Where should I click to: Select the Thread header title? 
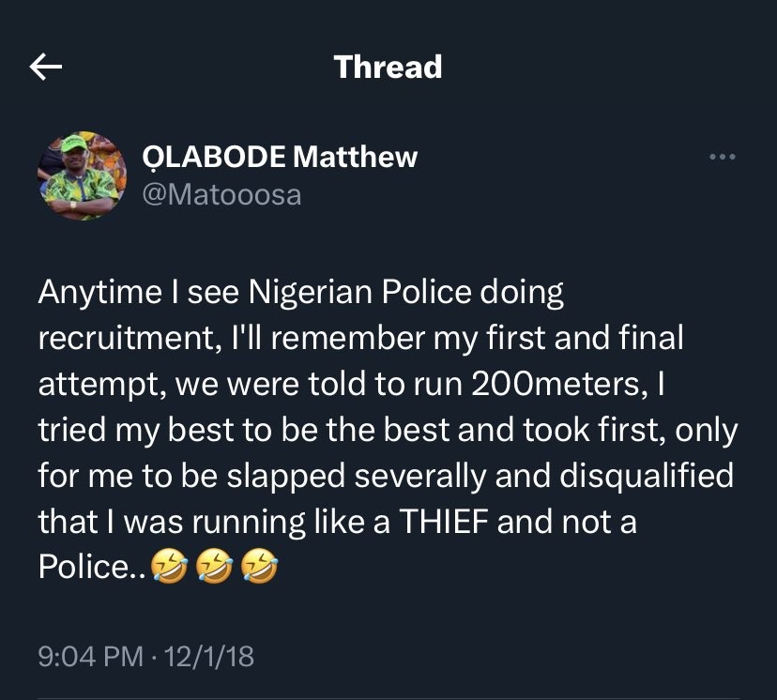click(x=388, y=67)
